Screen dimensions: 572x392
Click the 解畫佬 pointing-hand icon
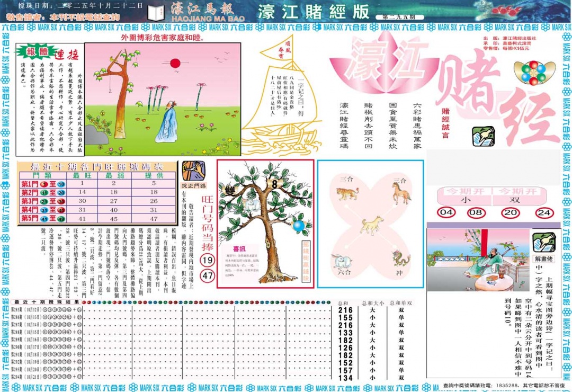[544, 242]
